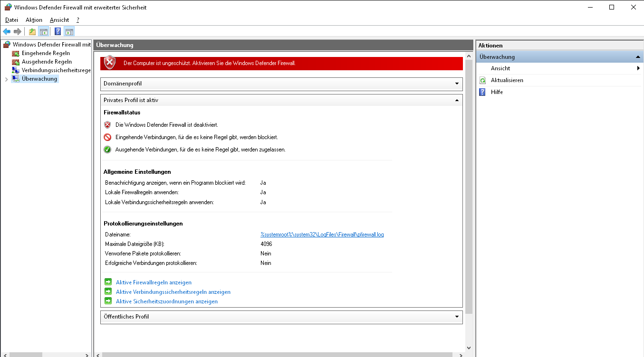Click the Verbindungssicherheitsregeln tree icon

click(x=16, y=70)
